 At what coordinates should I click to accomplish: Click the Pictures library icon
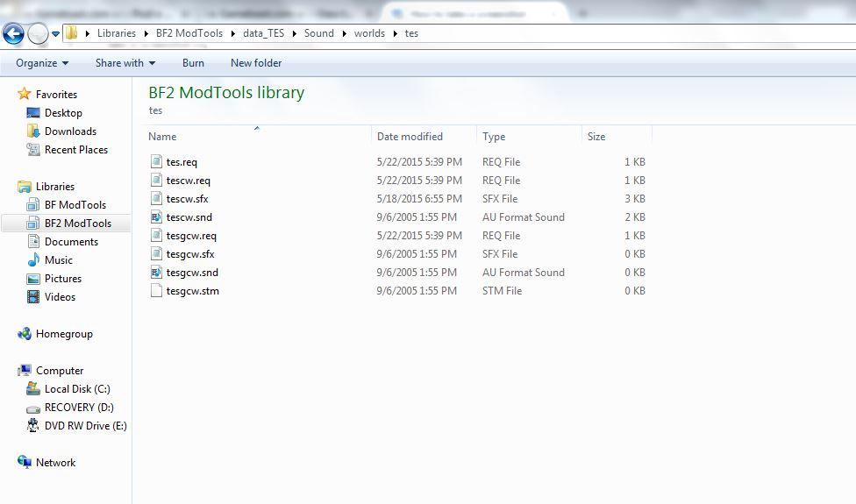[33, 279]
